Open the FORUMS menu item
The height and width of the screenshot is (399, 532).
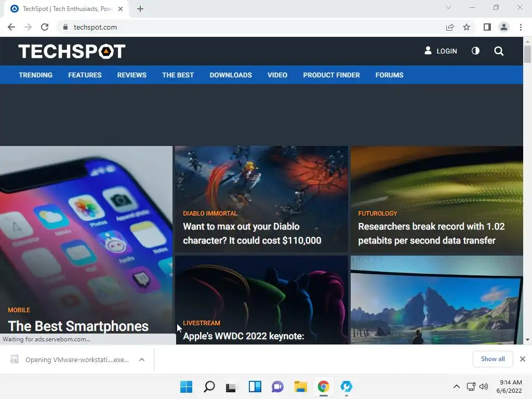pos(389,75)
